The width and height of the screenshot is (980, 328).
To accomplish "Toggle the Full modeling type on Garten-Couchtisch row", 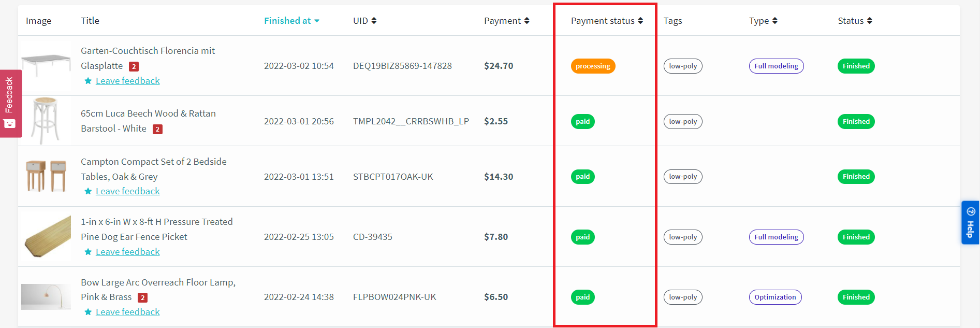I will (776, 66).
